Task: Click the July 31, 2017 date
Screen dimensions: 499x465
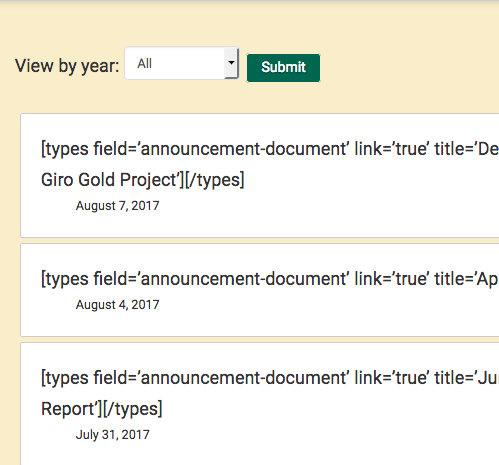Action: coord(113,435)
